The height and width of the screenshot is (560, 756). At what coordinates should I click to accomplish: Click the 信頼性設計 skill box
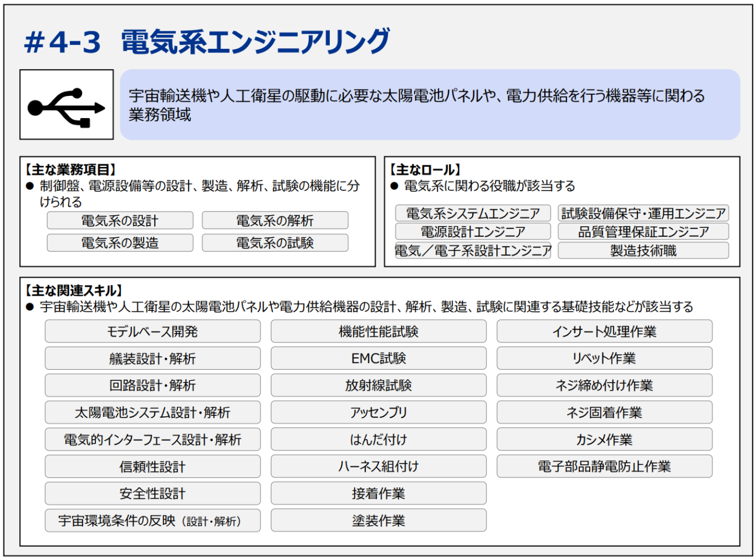[x=152, y=466]
